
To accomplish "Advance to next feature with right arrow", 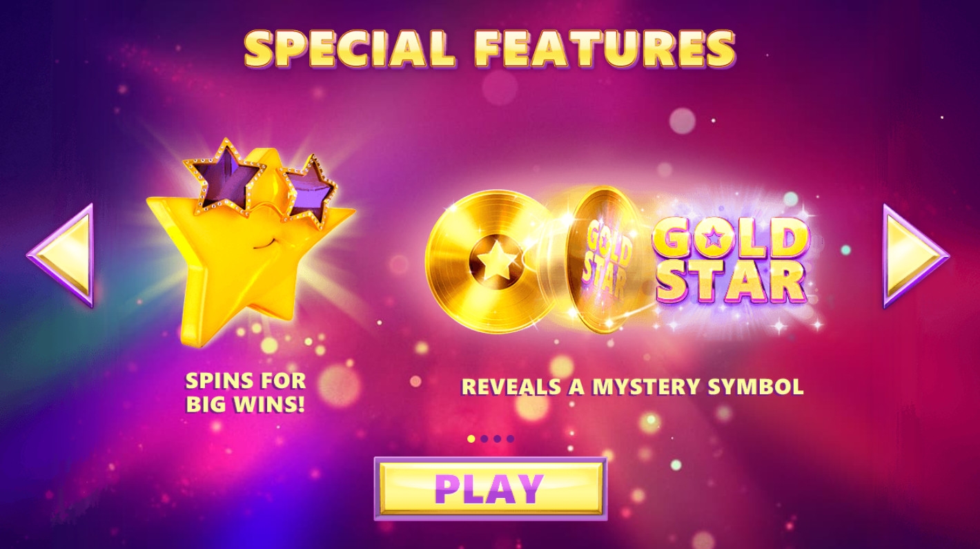I will click(x=915, y=256).
